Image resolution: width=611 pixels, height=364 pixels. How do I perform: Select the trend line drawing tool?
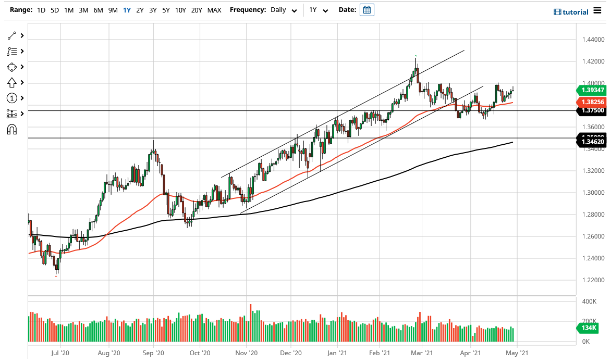[x=10, y=35]
